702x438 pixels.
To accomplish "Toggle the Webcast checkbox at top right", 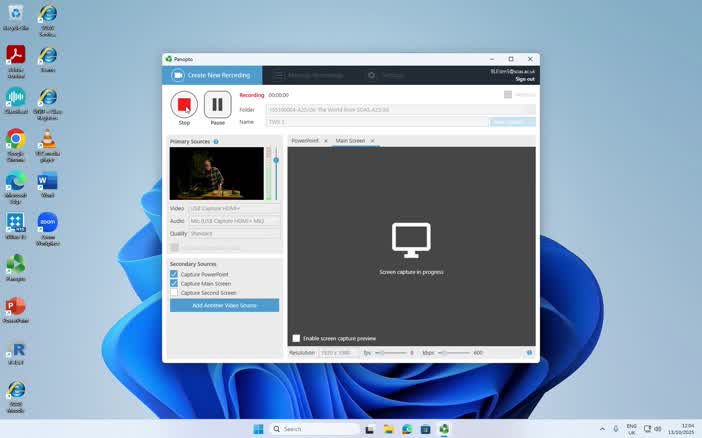I will click(508, 94).
